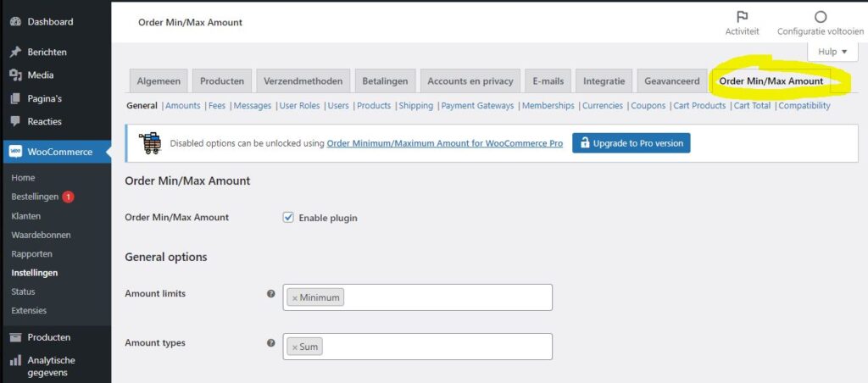Open Waardebonnen in the sidebar
868x383 pixels.
click(x=41, y=235)
